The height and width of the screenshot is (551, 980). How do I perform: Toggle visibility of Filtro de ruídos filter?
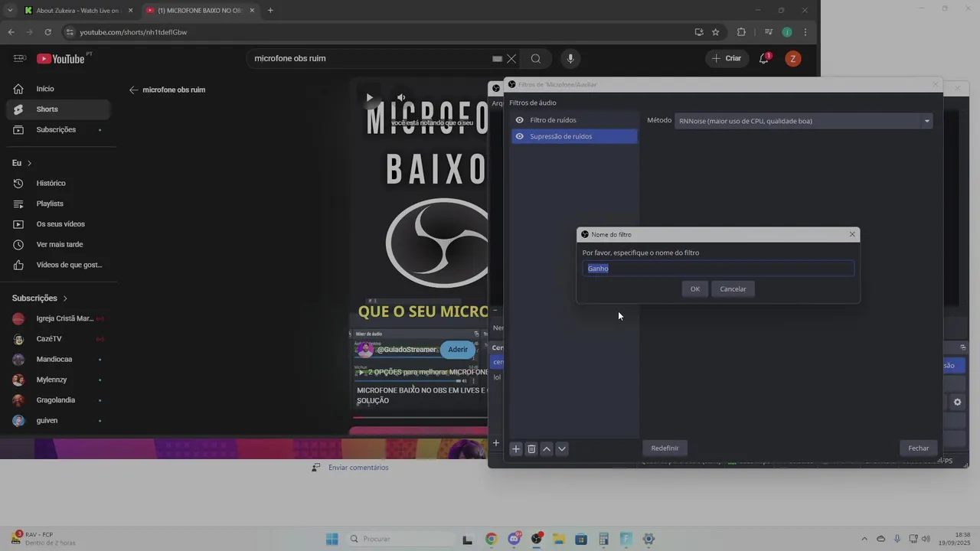[x=520, y=120]
